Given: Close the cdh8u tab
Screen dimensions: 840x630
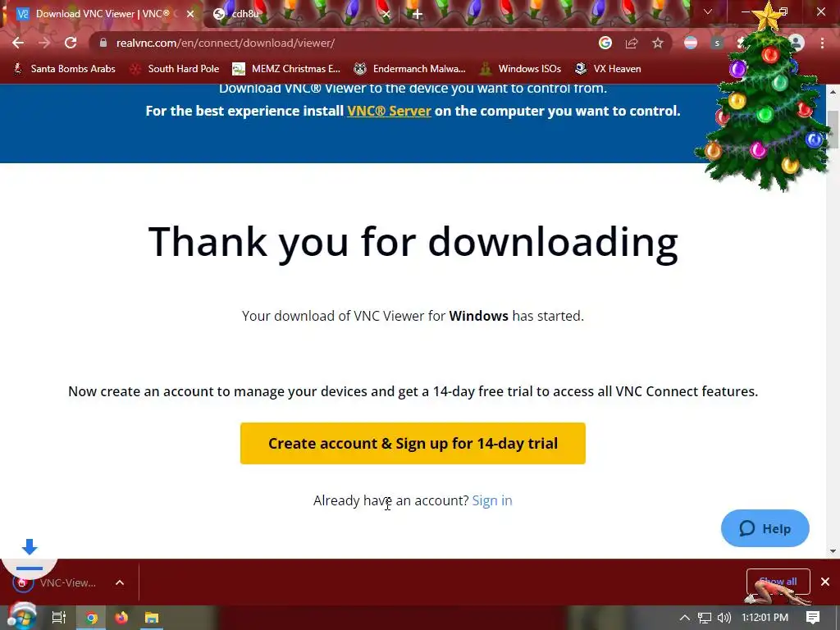Looking at the screenshot, I should pyautogui.click(x=386, y=14).
